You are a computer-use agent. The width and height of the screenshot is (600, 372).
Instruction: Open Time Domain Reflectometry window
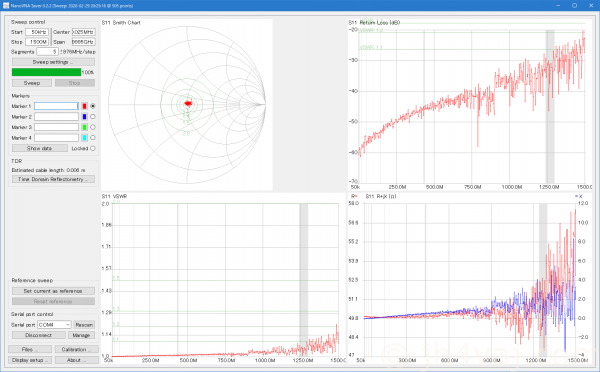[x=53, y=179]
